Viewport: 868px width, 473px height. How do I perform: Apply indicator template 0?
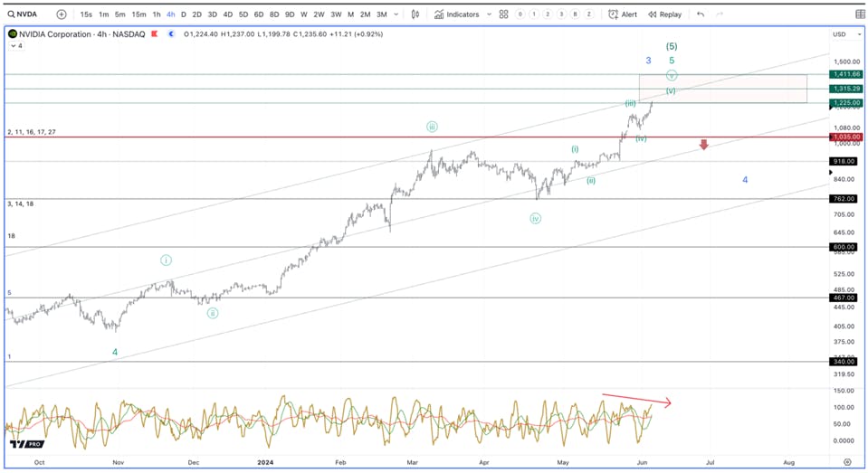click(x=520, y=14)
